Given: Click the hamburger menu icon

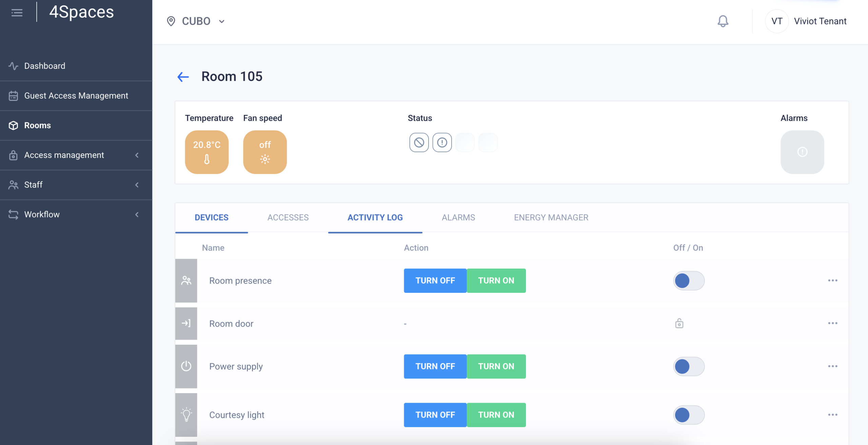Looking at the screenshot, I should pos(17,13).
